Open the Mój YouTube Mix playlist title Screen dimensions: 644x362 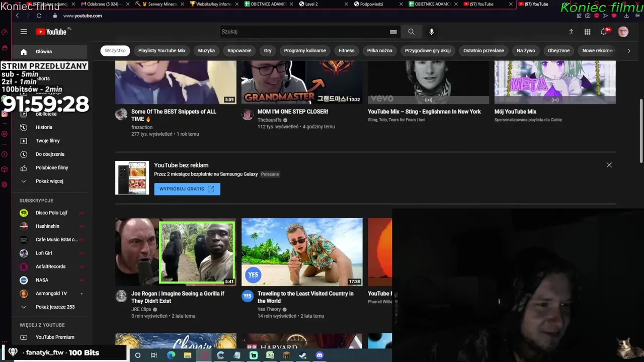coord(515,112)
